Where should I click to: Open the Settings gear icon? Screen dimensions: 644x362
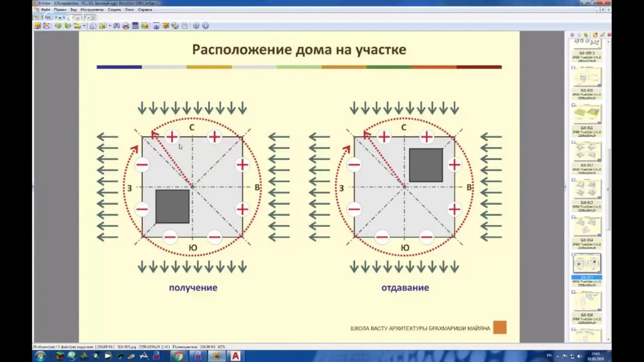pos(196,26)
